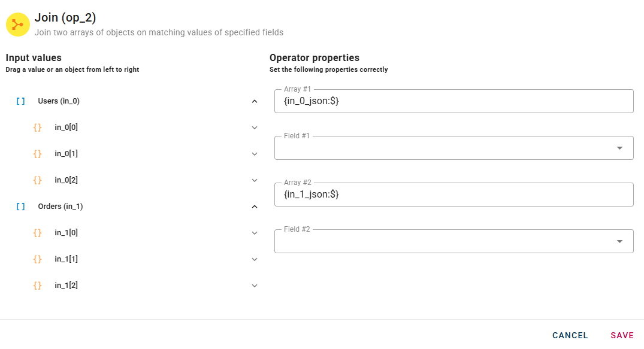This screenshot has height=349, width=644.
Task: Click the object braces icon for in_0[1]
Action: click(37, 154)
